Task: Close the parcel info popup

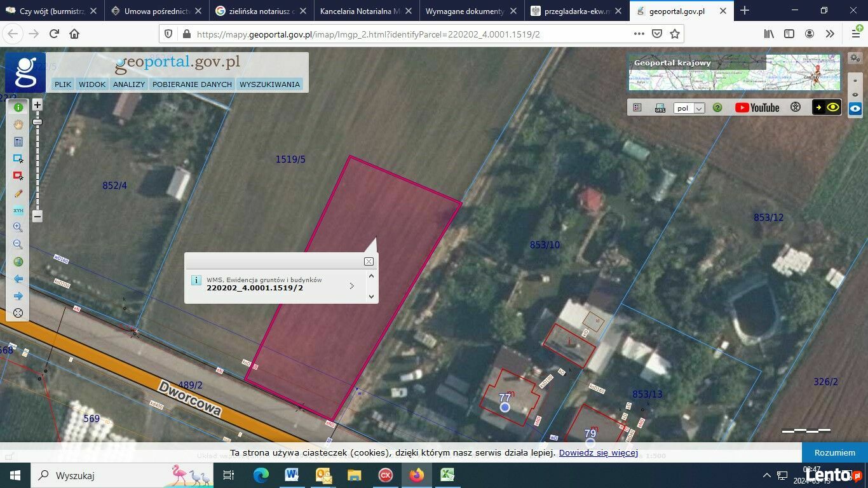Action: tap(369, 261)
